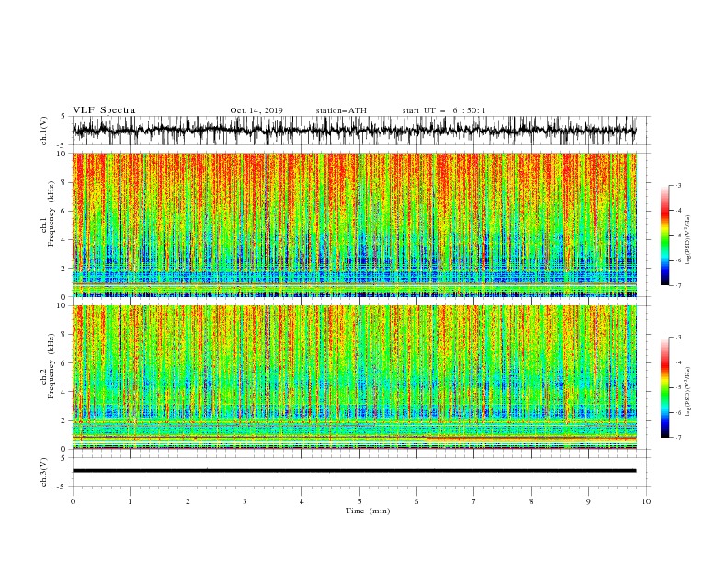Click the time axis tick label '2'
This screenshot has width=728, height=563.
pyautogui.click(x=188, y=501)
